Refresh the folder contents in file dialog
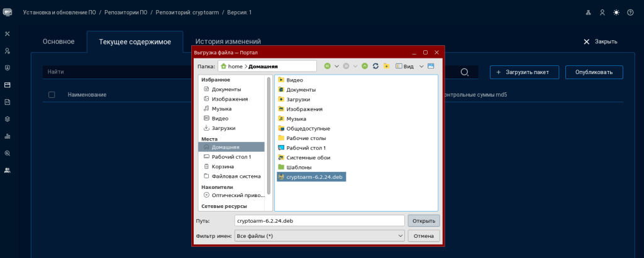Image resolution: width=644 pixels, height=258 pixels. (375, 66)
